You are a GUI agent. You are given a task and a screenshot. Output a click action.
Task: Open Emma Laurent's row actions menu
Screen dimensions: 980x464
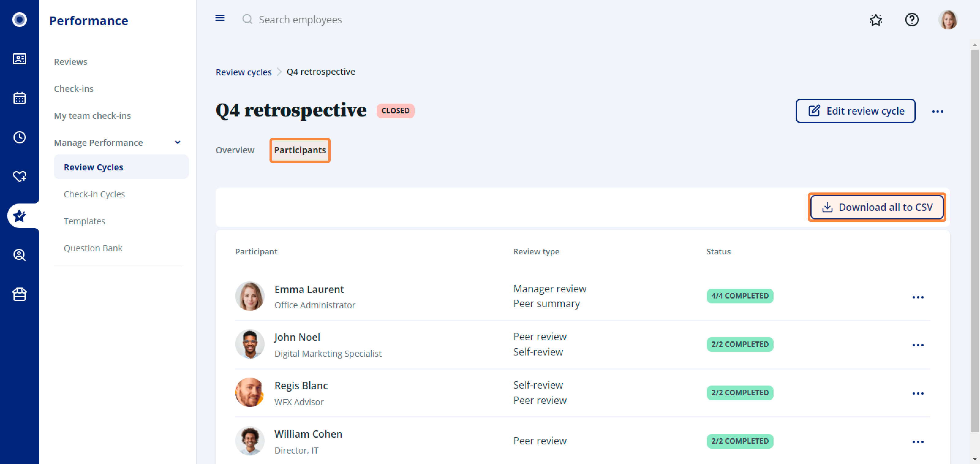point(918,297)
